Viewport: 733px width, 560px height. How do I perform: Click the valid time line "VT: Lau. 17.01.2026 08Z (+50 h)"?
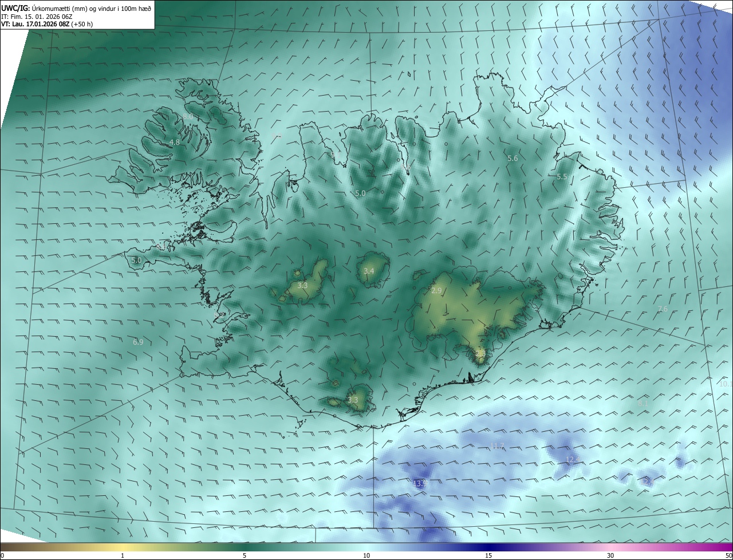[47, 24]
